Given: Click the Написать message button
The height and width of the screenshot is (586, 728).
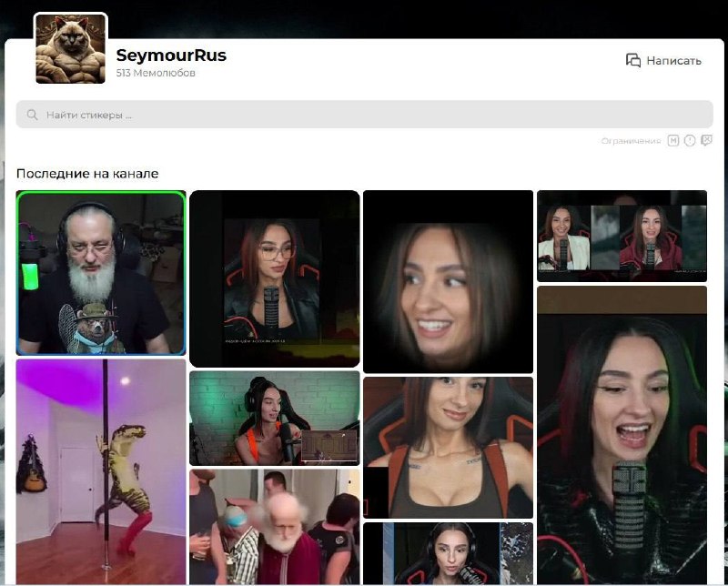Looking at the screenshot, I should pos(663,60).
